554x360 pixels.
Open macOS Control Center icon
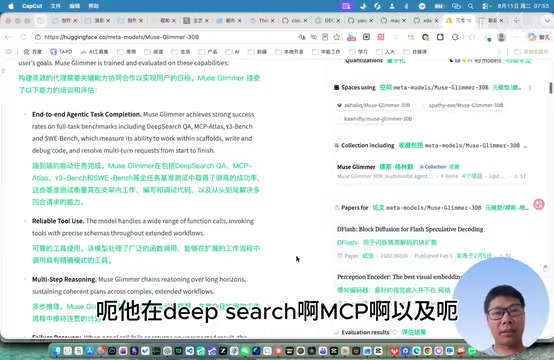point(486,6)
